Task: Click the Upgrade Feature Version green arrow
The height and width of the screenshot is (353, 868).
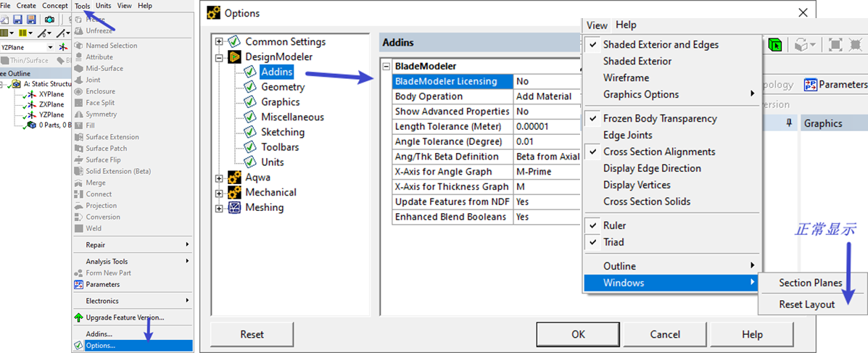Action: pyautogui.click(x=79, y=317)
